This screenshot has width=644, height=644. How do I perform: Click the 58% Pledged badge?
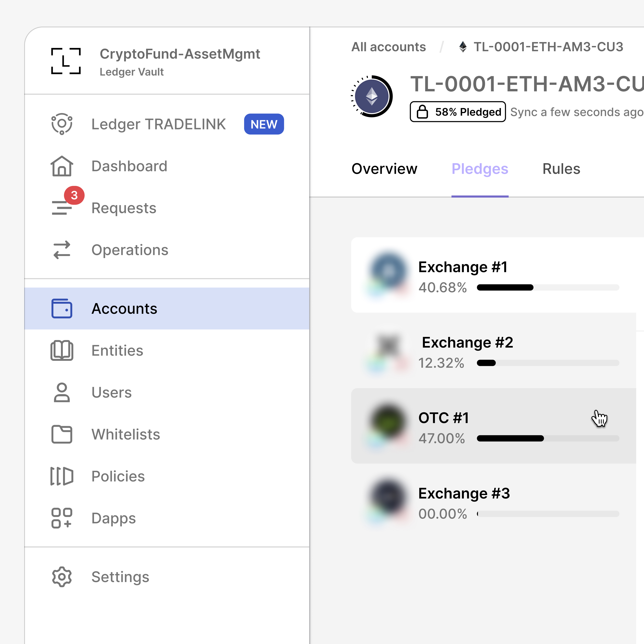458,112
